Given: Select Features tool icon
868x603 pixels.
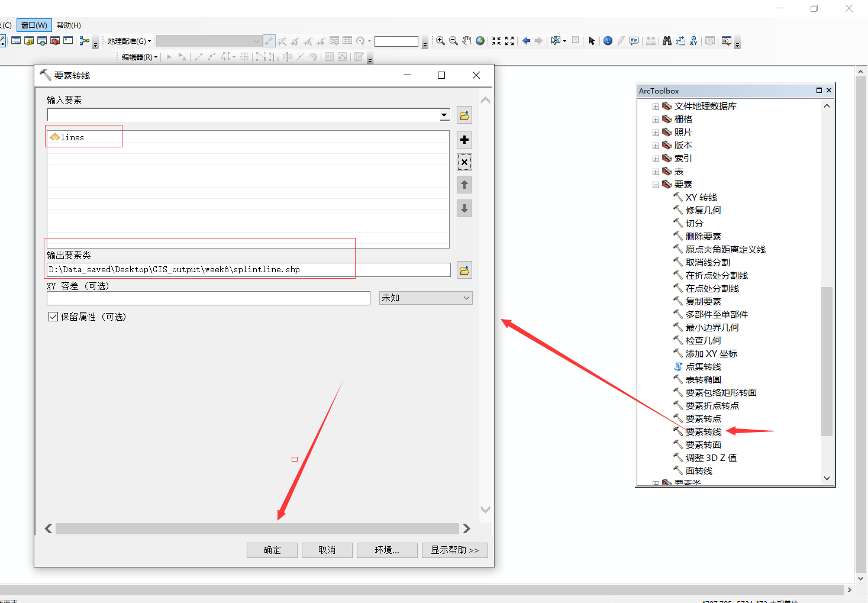Looking at the screenshot, I should [556, 41].
